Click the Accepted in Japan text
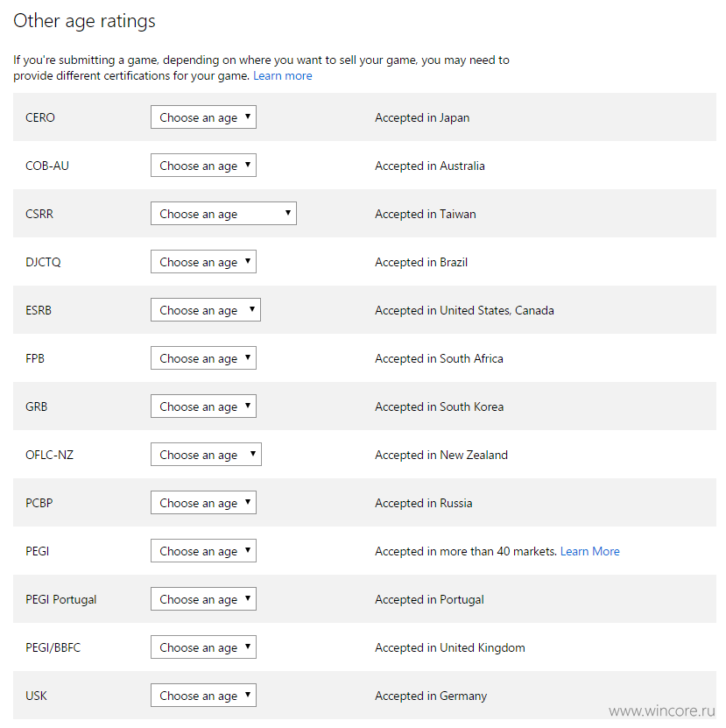The width and height of the screenshot is (726, 728). pyautogui.click(x=422, y=117)
